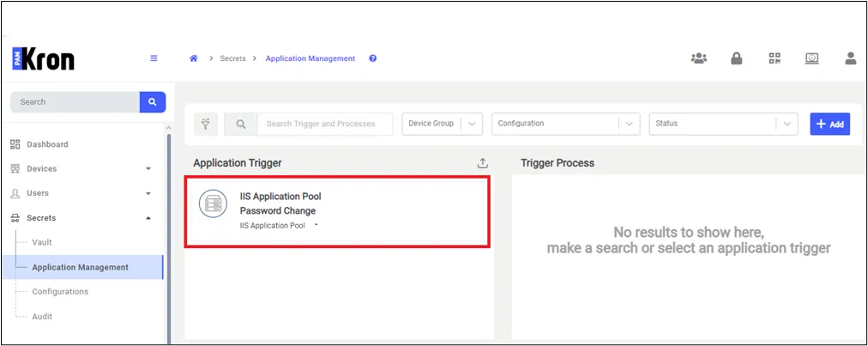Expand the Users menu arrow
Screen dimensions: 868x346
[148, 193]
